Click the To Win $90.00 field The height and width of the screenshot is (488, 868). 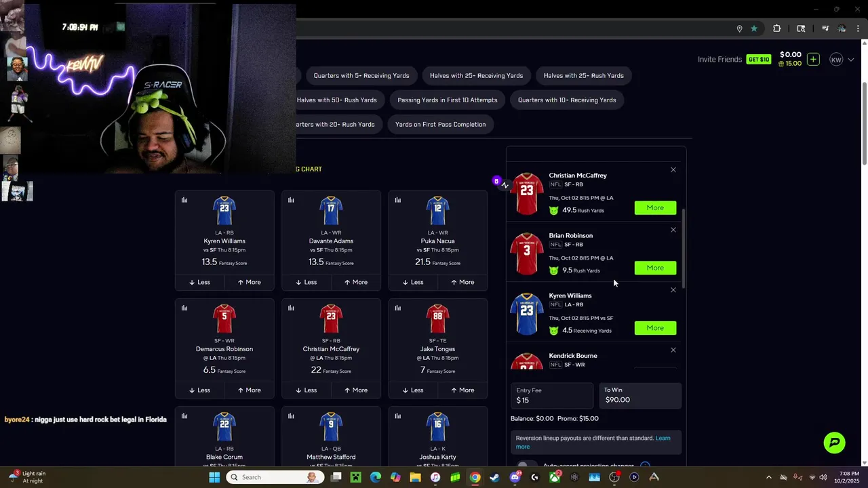click(x=639, y=396)
